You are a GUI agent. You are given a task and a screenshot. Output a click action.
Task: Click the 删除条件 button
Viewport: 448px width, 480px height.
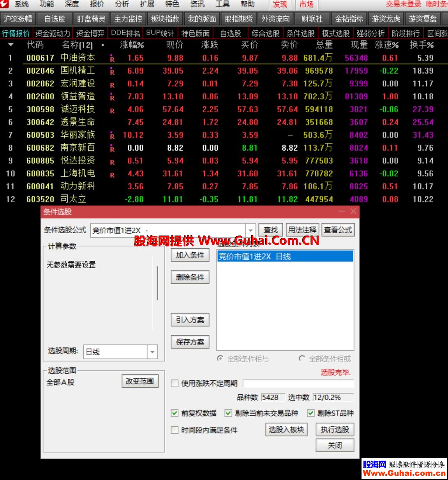click(x=190, y=278)
